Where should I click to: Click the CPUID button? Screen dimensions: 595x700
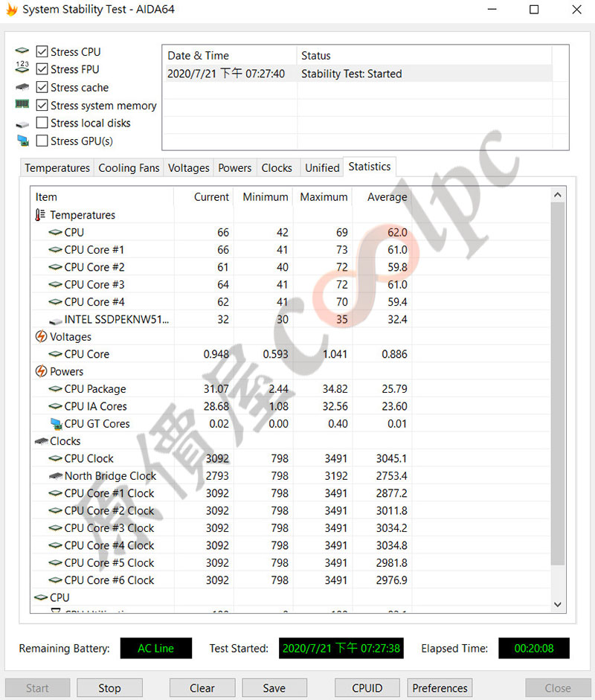coord(367,688)
